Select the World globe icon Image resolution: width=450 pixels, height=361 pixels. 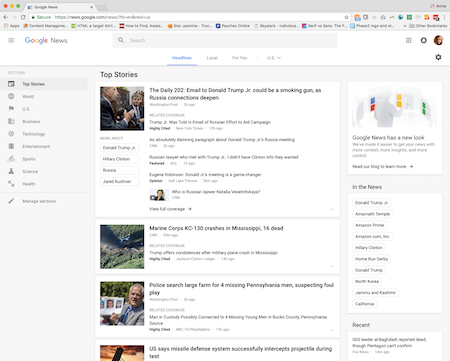click(11, 96)
